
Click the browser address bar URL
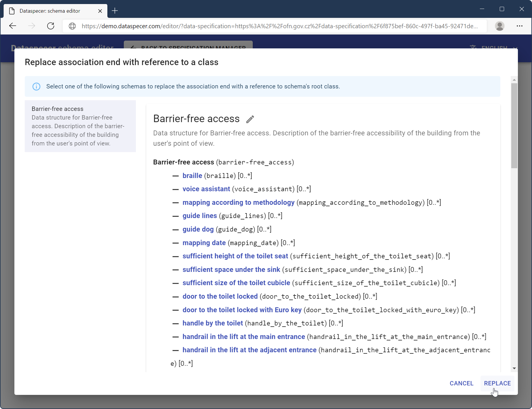click(279, 26)
